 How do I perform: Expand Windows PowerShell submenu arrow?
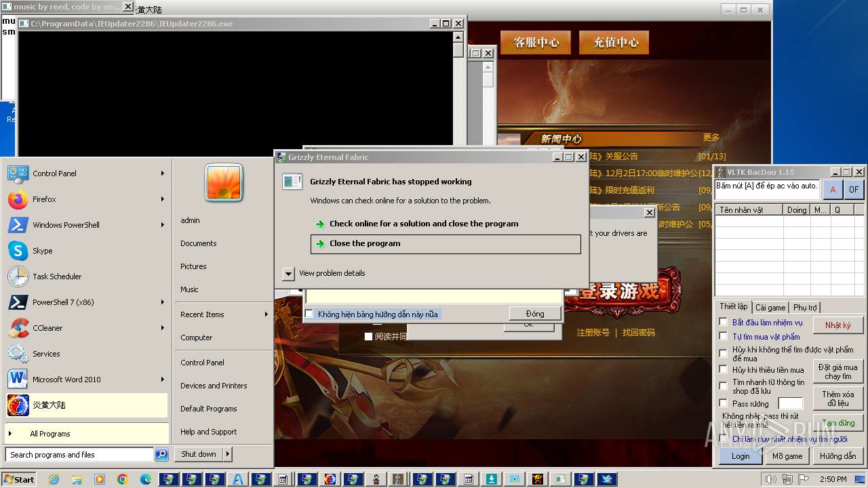[x=163, y=225]
